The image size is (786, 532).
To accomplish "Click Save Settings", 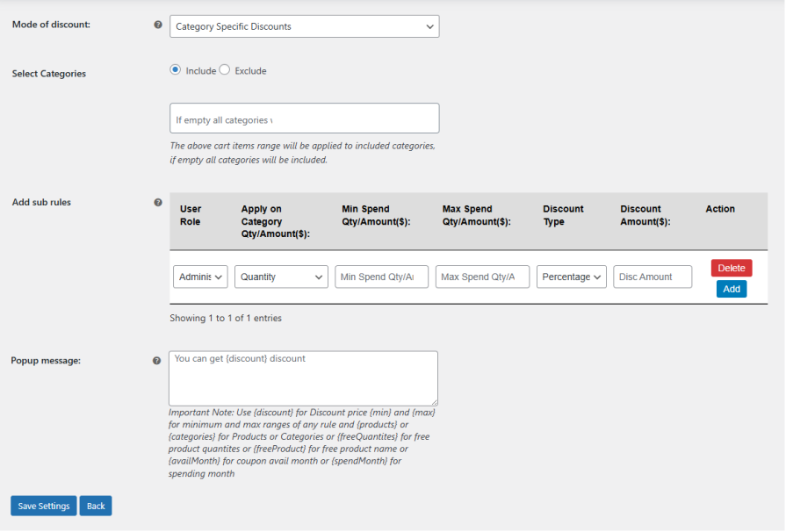I will click(x=43, y=505).
